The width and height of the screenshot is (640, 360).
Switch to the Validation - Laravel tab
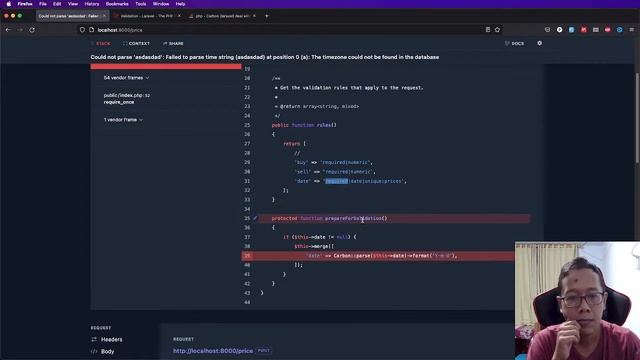click(x=147, y=16)
